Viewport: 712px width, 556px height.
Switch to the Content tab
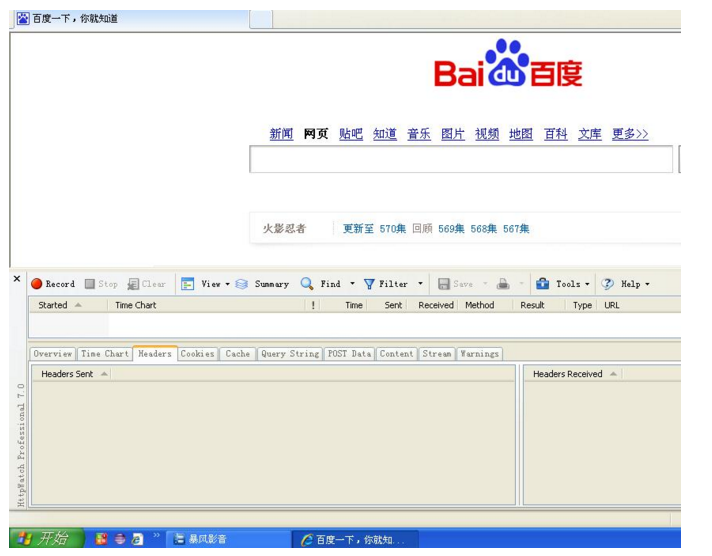(396, 353)
